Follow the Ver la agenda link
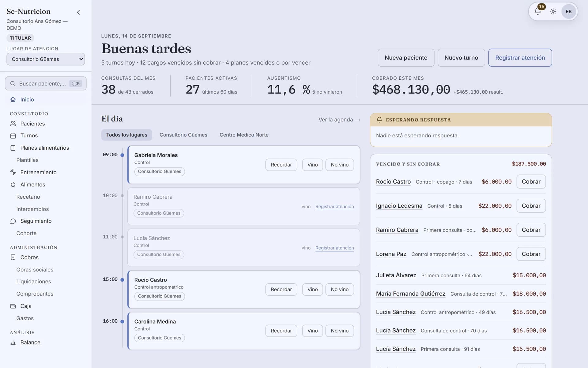Image resolution: width=588 pixels, height=368 pixels. (339, 120)
